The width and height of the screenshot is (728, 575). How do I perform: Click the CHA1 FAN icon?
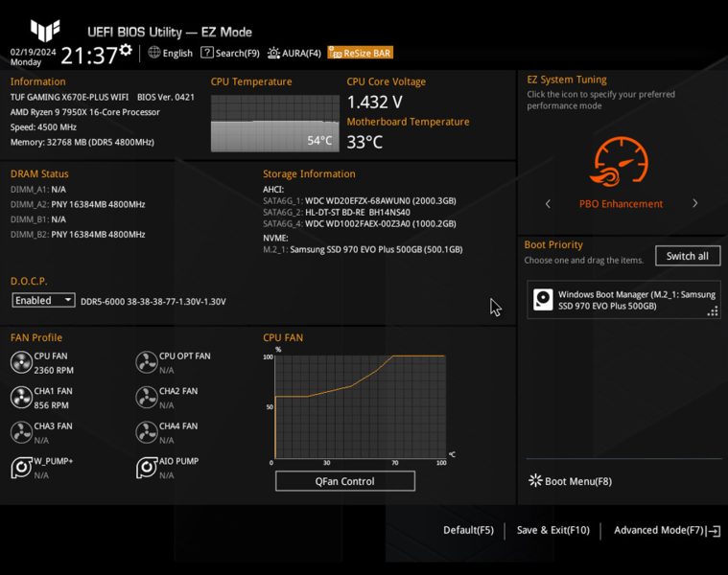click(21, 398)
